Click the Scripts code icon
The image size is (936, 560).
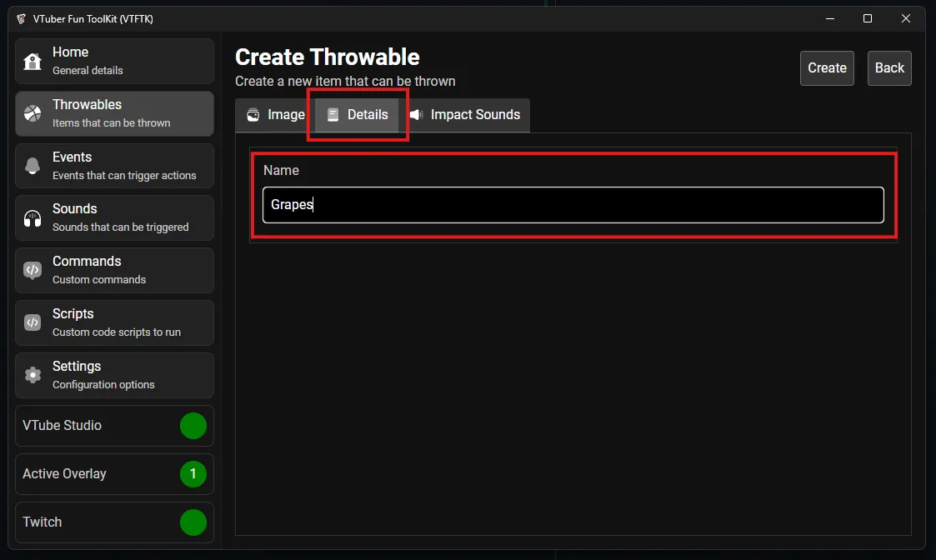[33, 322]
